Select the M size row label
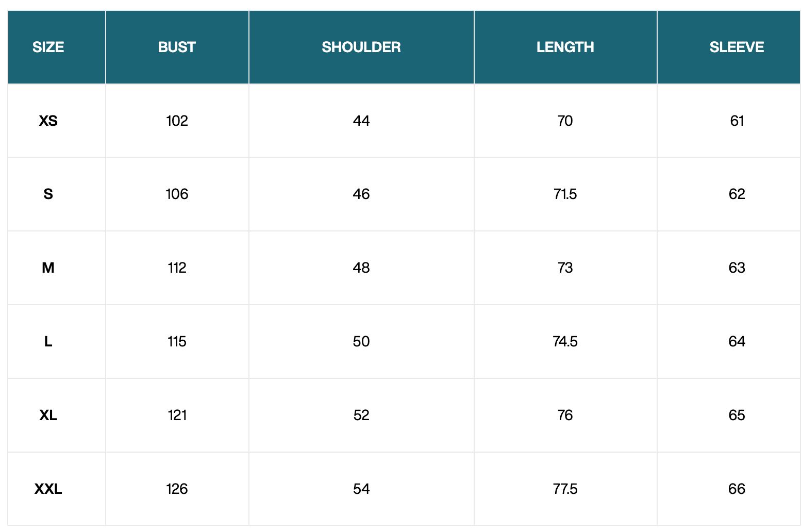This screenshot has width=802, height=532. [x=48, y=268]
